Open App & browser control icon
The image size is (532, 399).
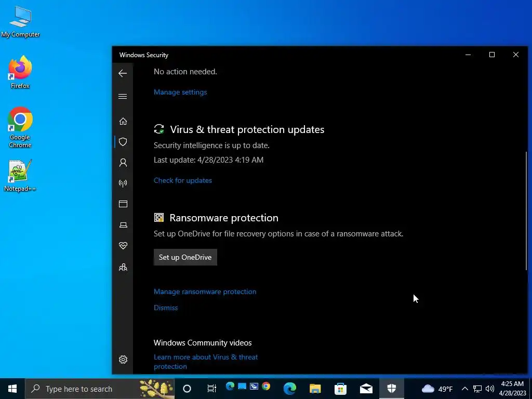[x=123, y=204]
